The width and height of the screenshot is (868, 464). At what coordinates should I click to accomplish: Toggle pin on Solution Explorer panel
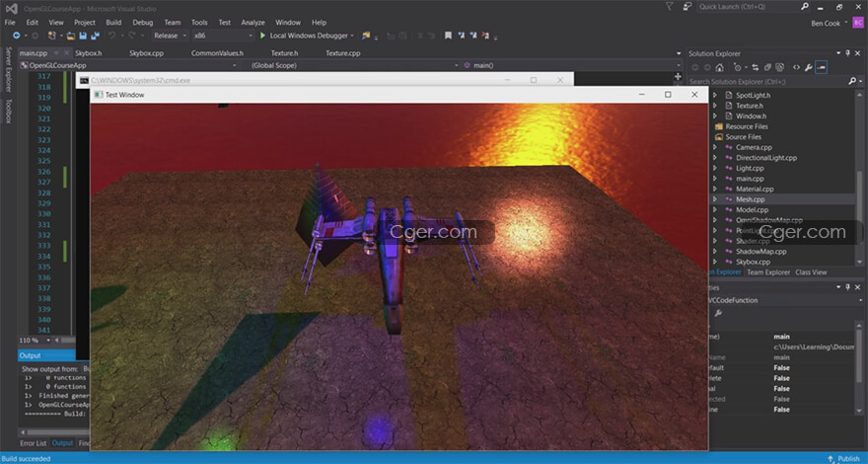coord(847,53)
